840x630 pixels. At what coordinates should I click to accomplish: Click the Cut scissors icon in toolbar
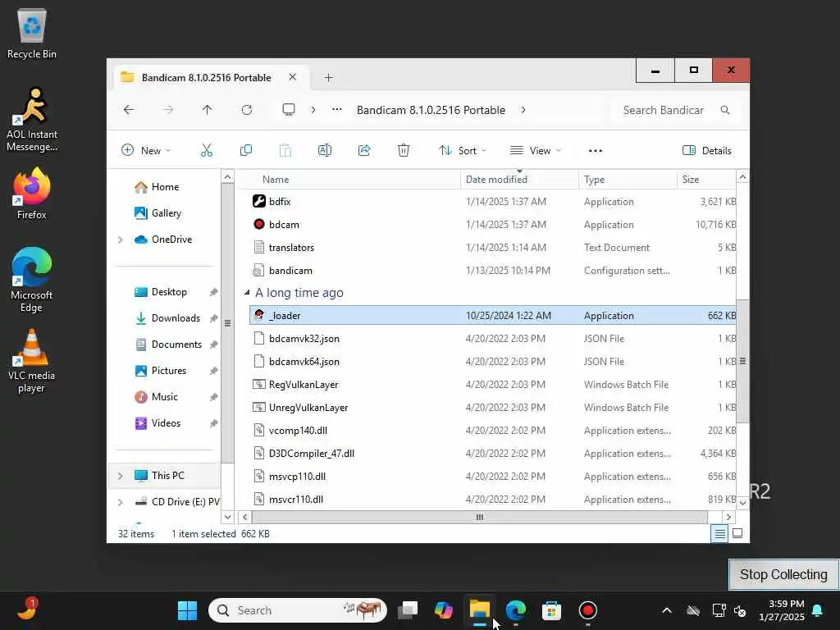[x=206, y=151]
